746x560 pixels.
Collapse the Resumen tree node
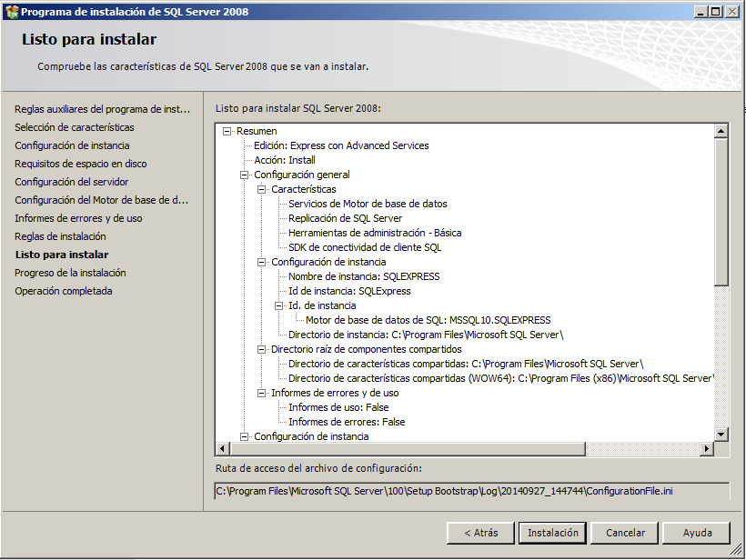[227, 131]
